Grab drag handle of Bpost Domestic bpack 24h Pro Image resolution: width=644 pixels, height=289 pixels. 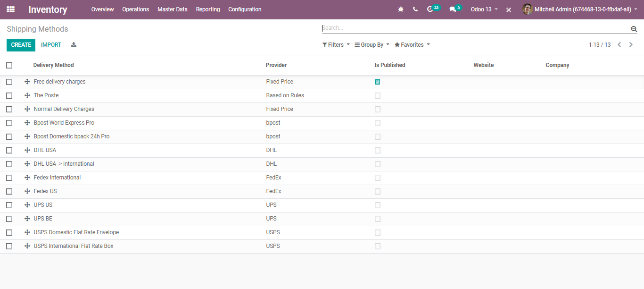(27, 136)
